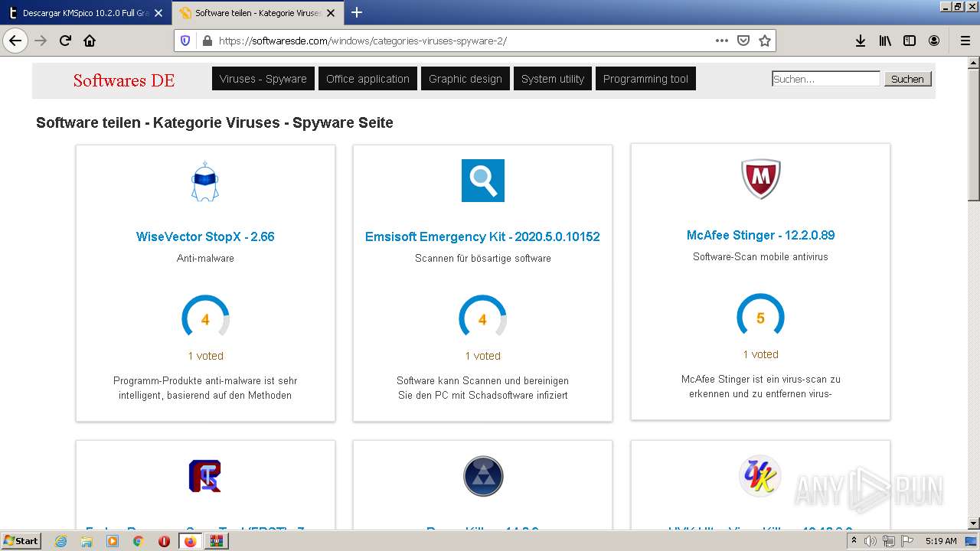Open Windows Explorer folder in taskbar
Image resolution: width=980 pixels, height=551 pixels.
[x=87, y=541]
